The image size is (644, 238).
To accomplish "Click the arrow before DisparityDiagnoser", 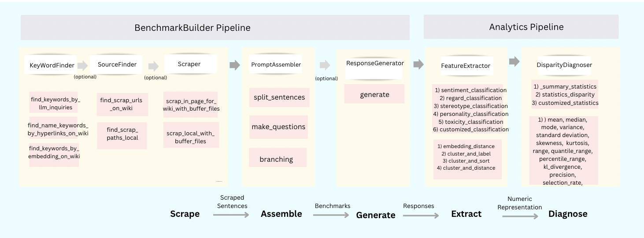I will tap(514, 62).
